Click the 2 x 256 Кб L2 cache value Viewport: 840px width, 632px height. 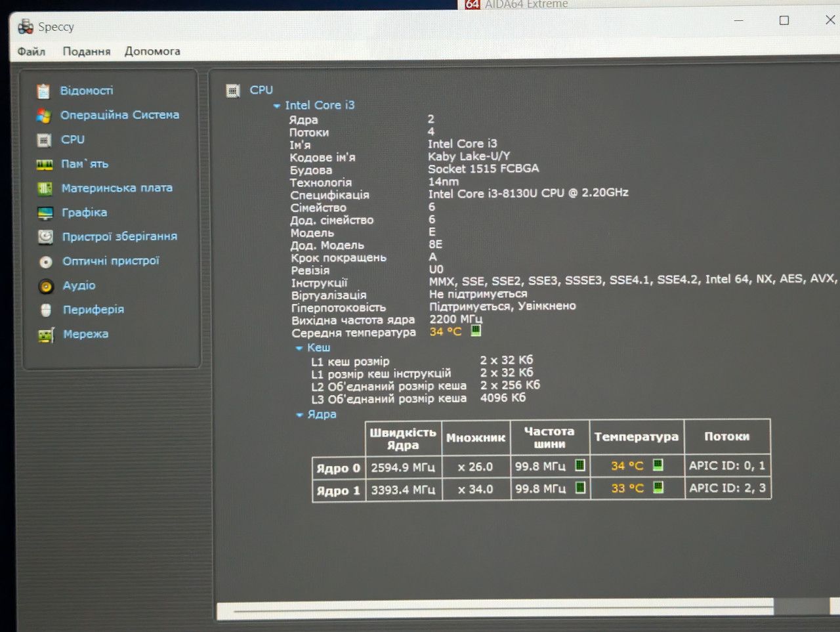pyautogui.click(x=510, y=385)
